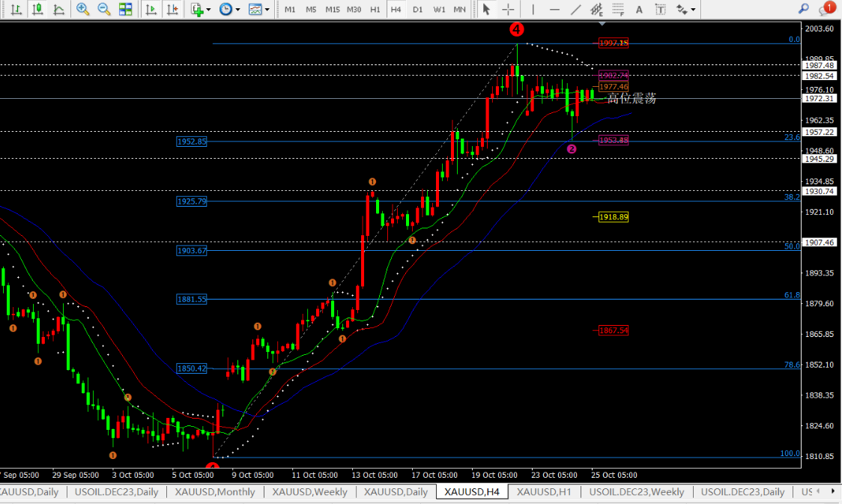
Task: Click the 高位震荡 text annotation
Action: [x=631, y=98]
